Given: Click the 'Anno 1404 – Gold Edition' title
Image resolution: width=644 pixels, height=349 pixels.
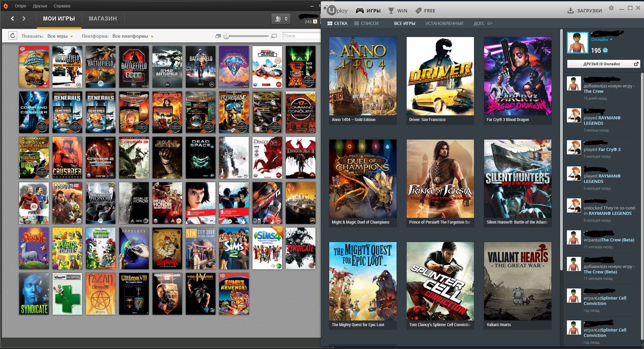Looking at the screenshot, I should coord(353,120).
